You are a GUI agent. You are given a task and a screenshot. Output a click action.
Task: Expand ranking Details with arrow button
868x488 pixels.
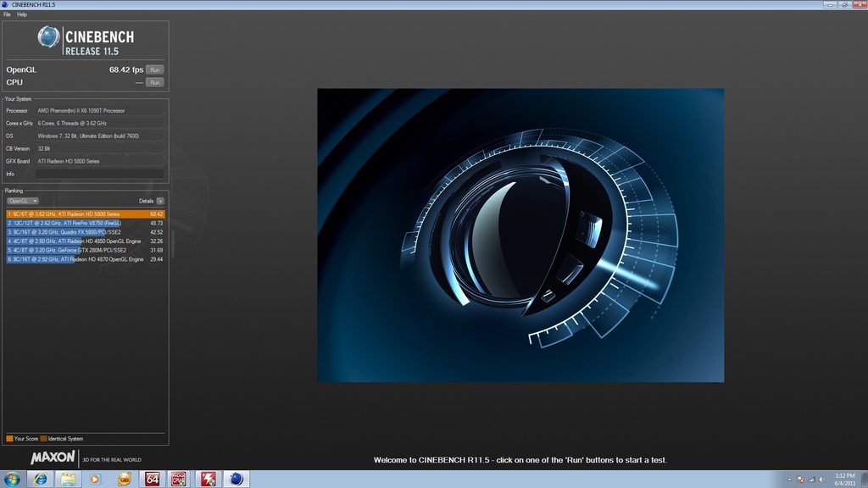tap(160, 201)
